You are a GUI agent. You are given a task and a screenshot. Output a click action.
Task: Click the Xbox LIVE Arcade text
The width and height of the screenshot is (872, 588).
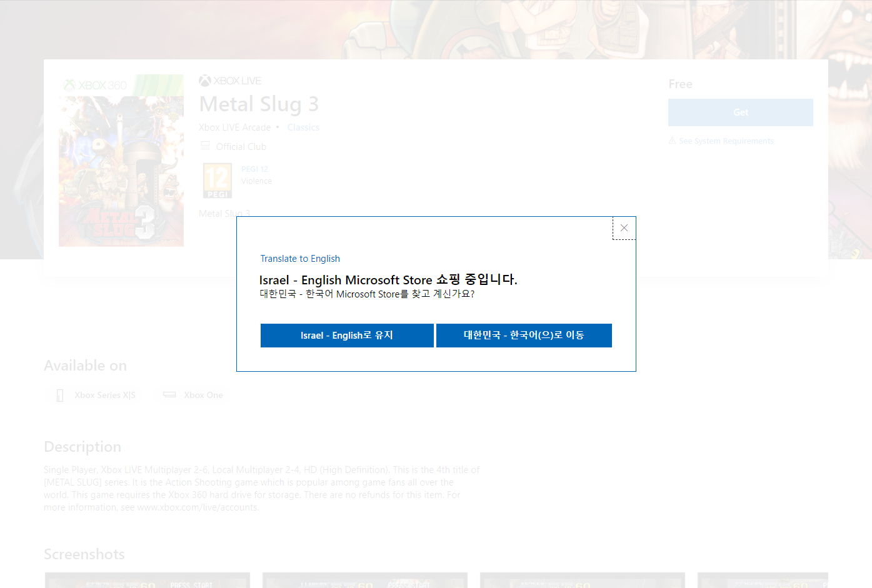[x=234, y=127]
